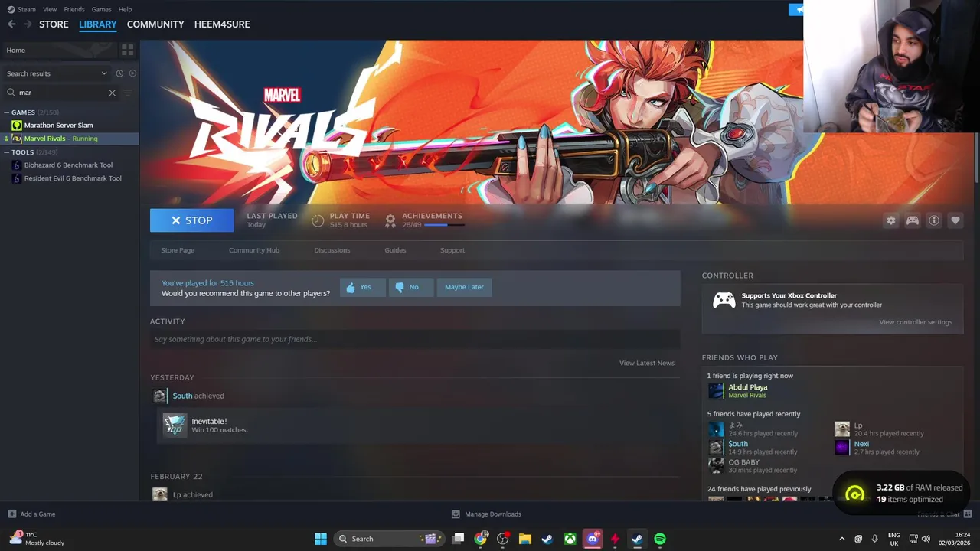This screenshot has width=980, height=551.
Task: Choose Maybe Later on recommendation
Action: pyautogui.click(x=464, y=287)
